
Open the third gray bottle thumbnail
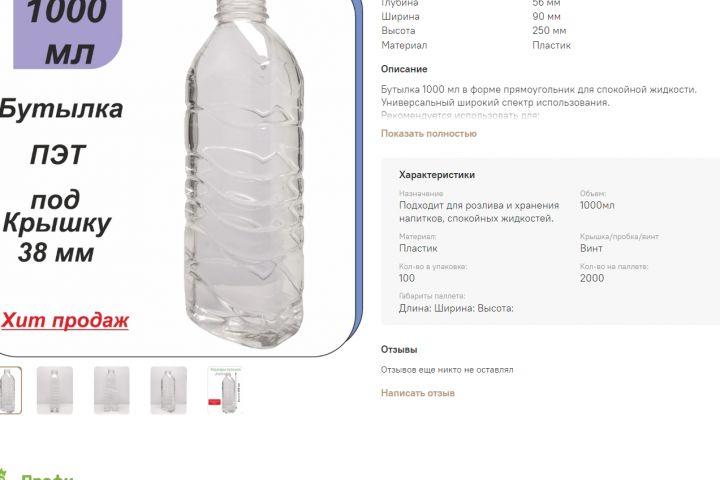click(112, 390)
